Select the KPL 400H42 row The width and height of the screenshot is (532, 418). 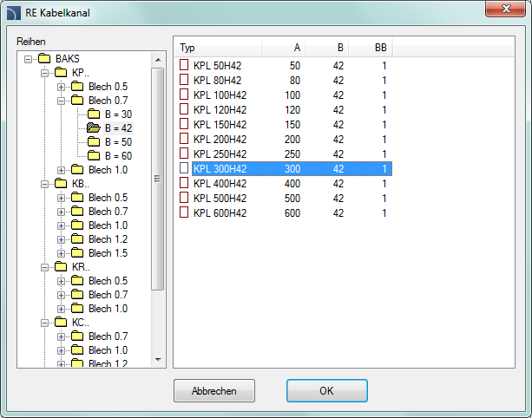220,183
